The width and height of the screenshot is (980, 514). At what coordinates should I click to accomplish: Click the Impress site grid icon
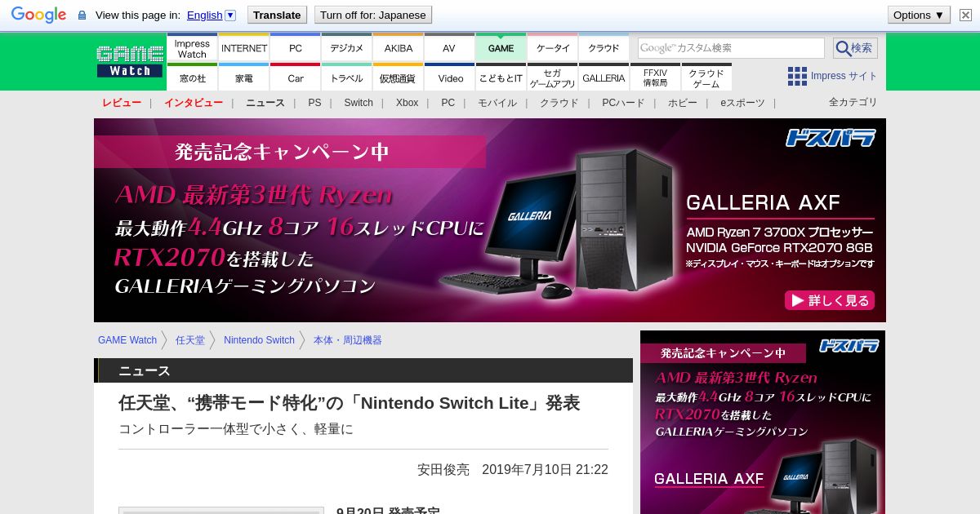point(797,76)
